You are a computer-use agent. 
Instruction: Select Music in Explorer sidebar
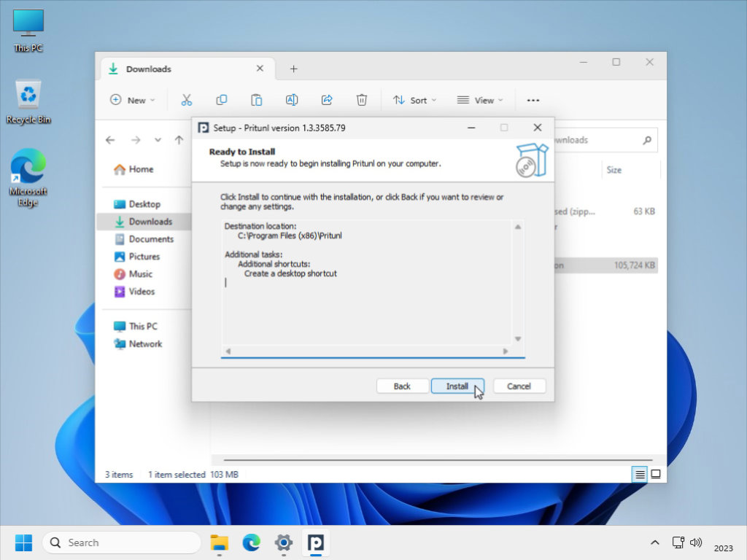click(x=133, y=274)
